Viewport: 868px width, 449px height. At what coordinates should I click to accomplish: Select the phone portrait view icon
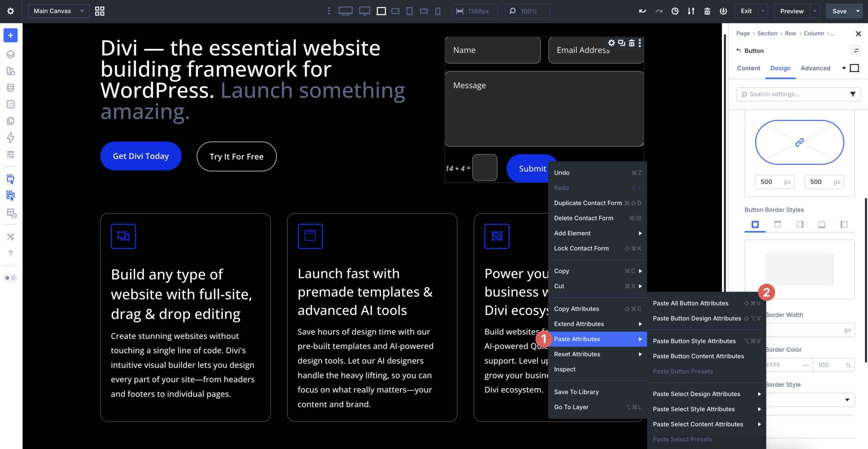(438, 11)
